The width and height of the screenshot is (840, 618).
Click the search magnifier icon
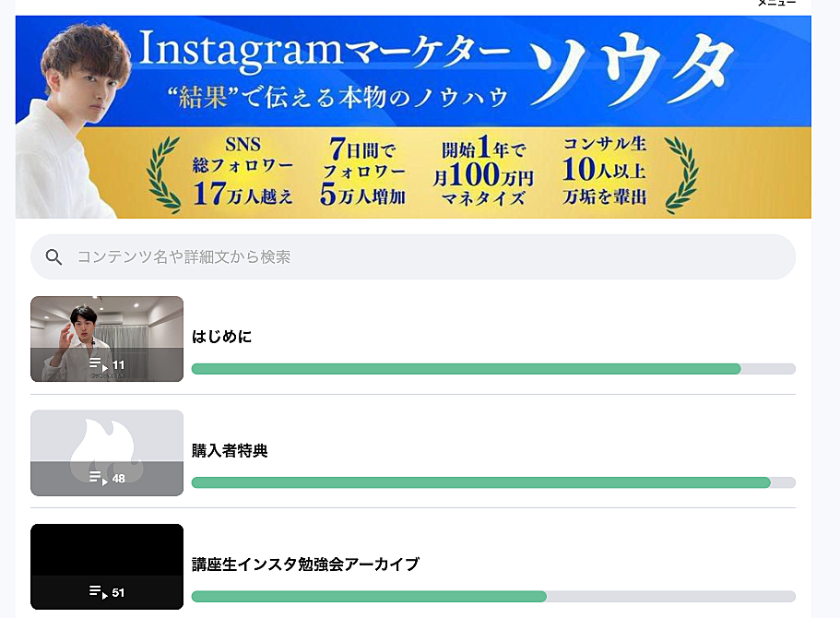click(x=53, y=257)
